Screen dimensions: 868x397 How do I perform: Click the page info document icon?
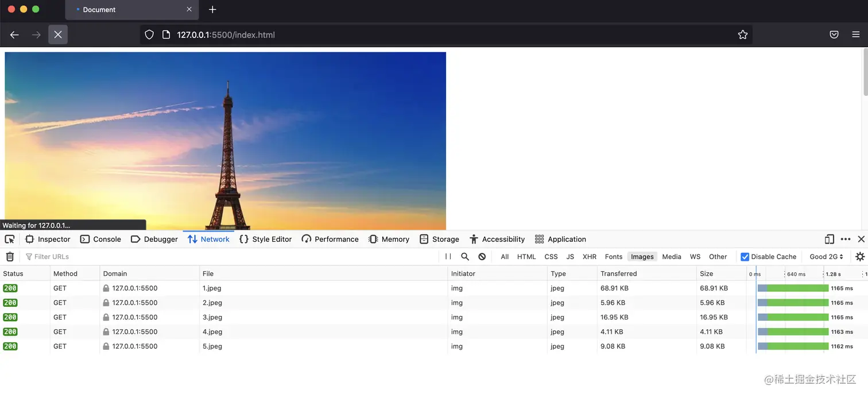coord(166,34)
